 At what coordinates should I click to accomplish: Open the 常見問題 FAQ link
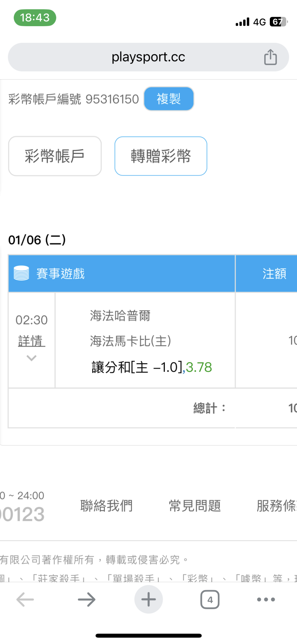pyautogui.click(x=195, y=506)
